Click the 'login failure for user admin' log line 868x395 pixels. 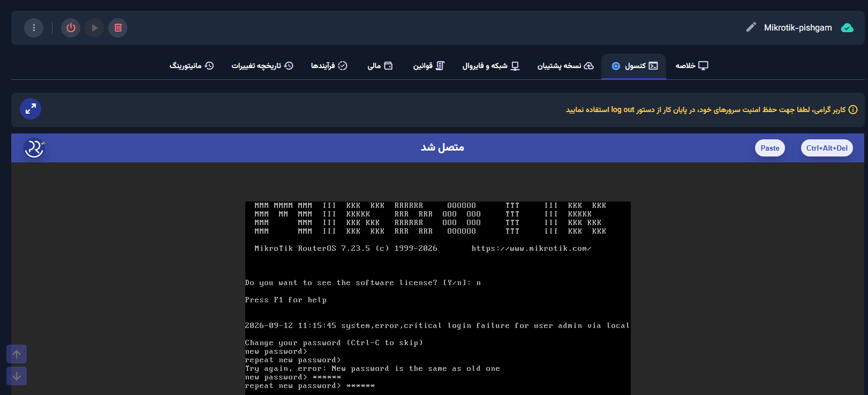click(437, 326)
